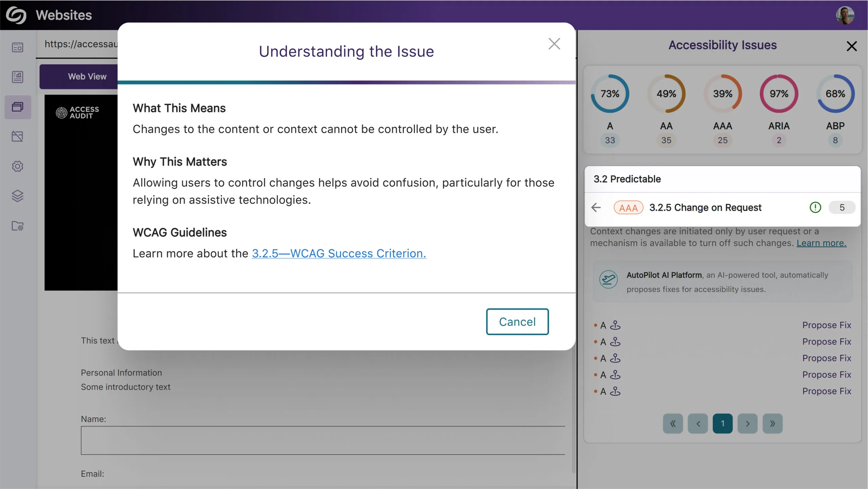Go back from 3.2.5 Change on Request
This screenshot has width=868, height=489.
596,207
